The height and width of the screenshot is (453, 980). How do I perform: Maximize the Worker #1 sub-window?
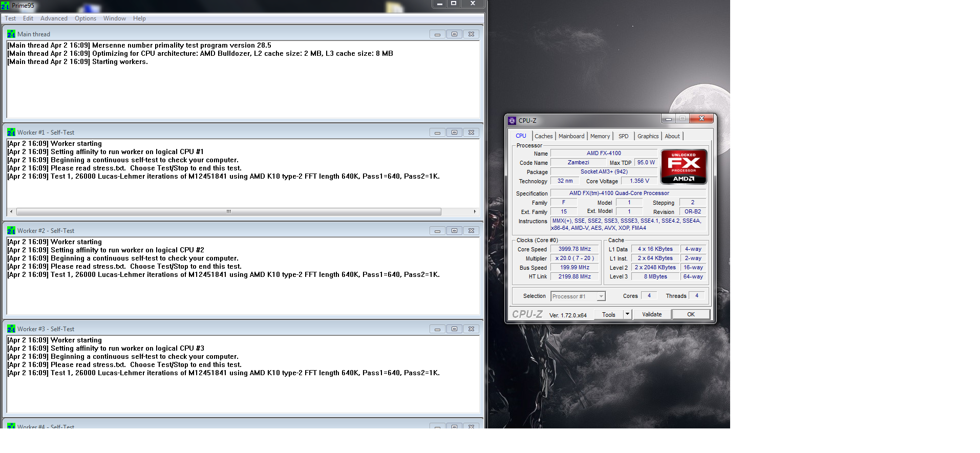pos(454,133)
